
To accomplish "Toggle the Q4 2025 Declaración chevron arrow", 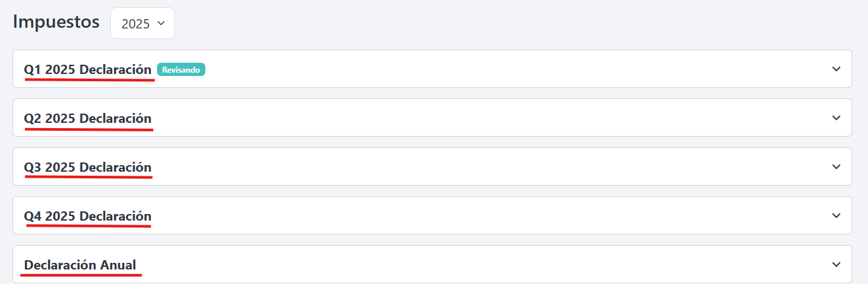I will pos(836,215).
